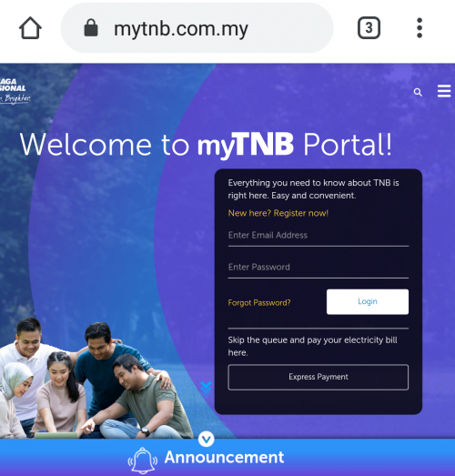Click the Tenaga Nasional logo
Image resolution: width=455 pixels, height=476 pixels.
pos(15,91)
